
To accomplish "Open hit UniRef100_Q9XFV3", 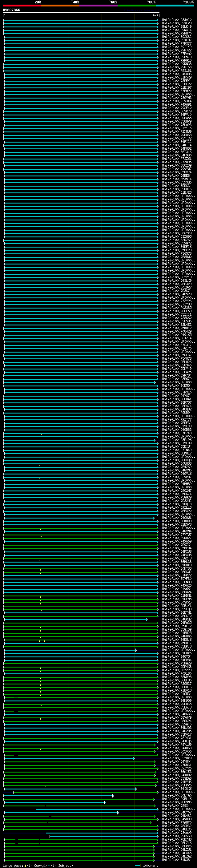I will click(177, 23).
